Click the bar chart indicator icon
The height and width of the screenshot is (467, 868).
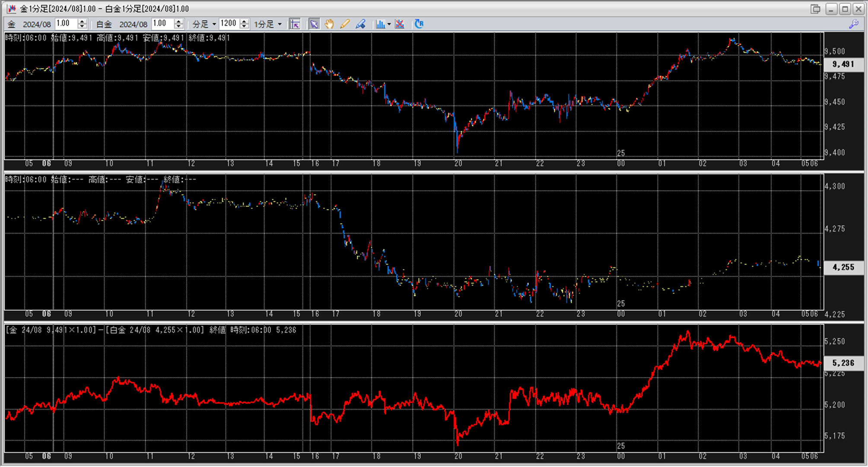(380, 24)
